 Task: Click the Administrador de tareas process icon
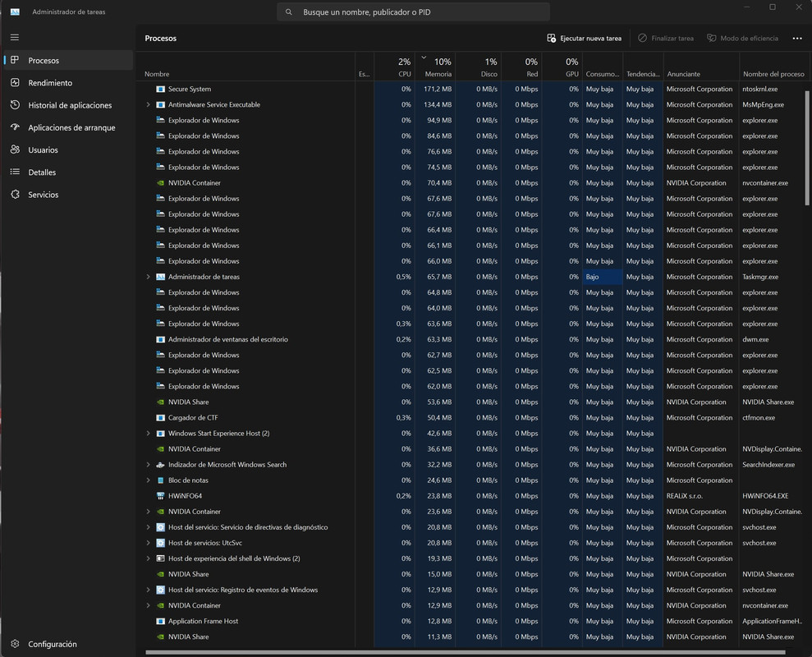[x=161, y=277]
